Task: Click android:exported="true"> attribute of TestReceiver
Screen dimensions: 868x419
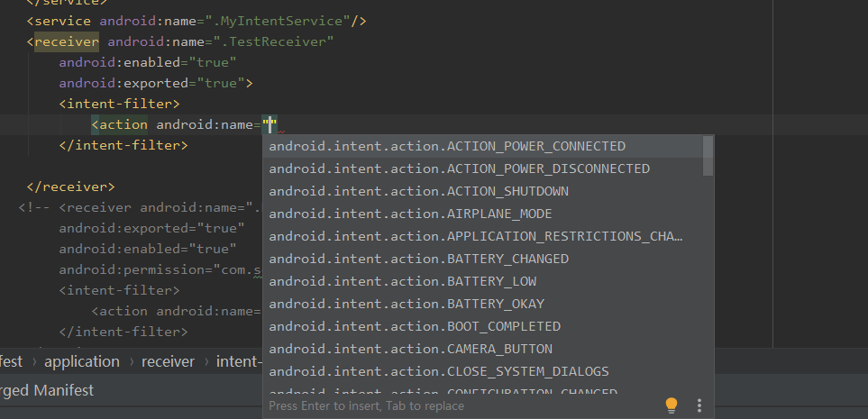Action: 156,84
